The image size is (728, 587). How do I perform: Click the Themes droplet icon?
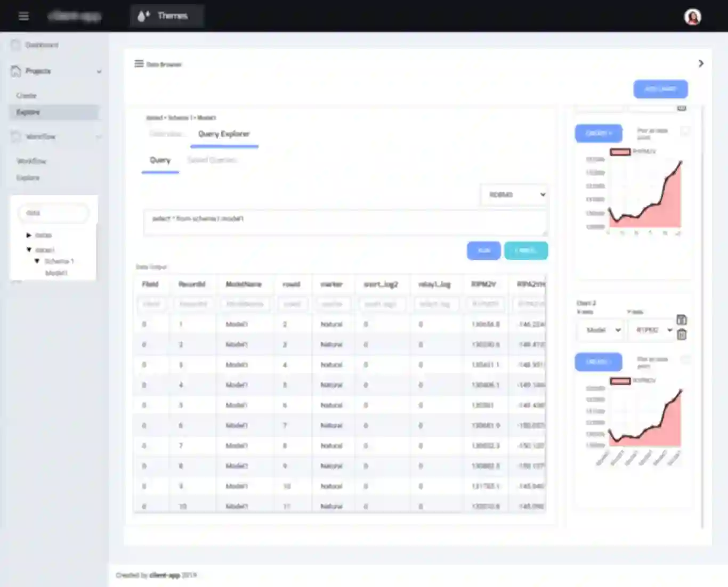coord(143,16)
